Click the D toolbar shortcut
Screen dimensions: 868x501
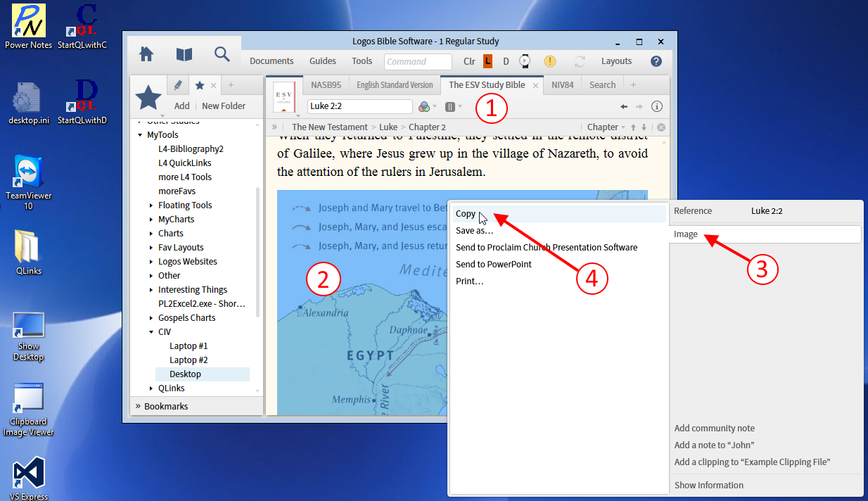coord(506,61)
